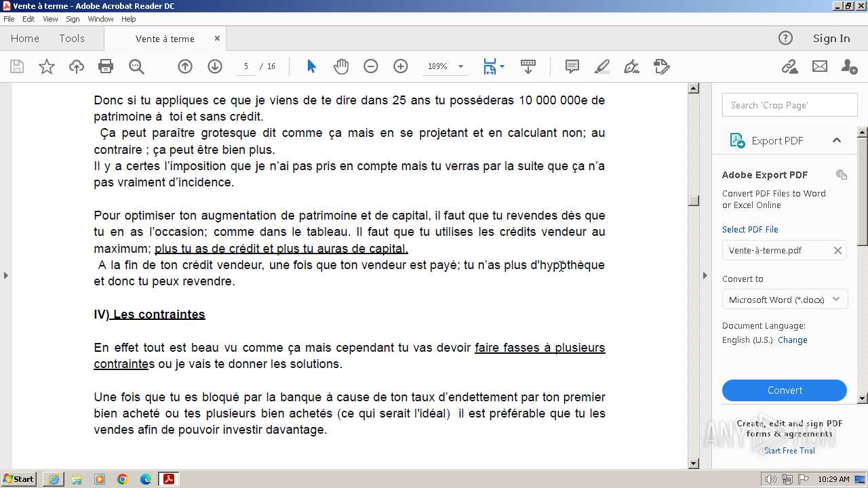Click Select PDF File link
Viewport: 868px width, 488px height.
[750, 229]
